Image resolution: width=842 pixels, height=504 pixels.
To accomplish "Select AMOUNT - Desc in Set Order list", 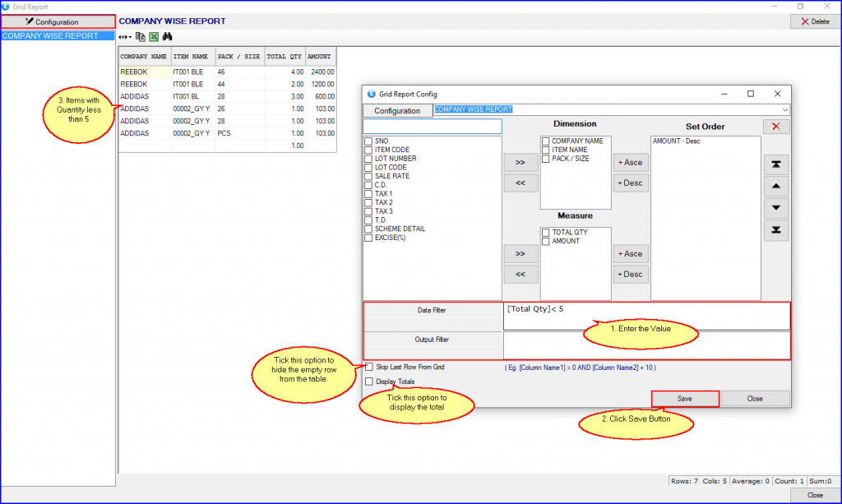I will 677,141.
